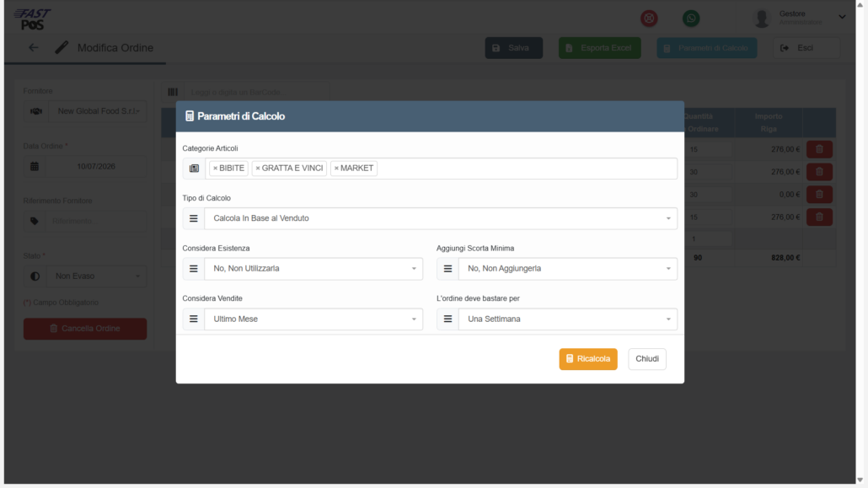Click the Categorie Articoli list icon
This screenshot has width=868, height=488.
pyautogui.click(x=194, y=169)
